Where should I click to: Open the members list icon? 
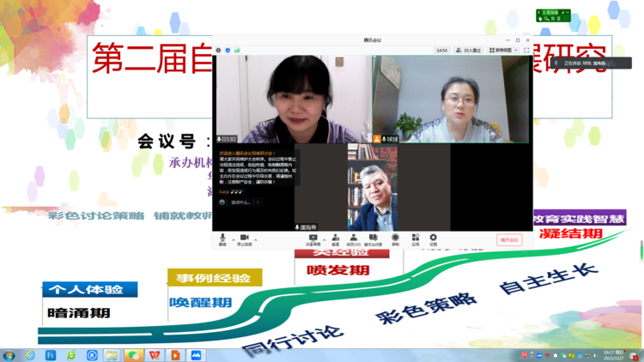click(x=354, y=238)
